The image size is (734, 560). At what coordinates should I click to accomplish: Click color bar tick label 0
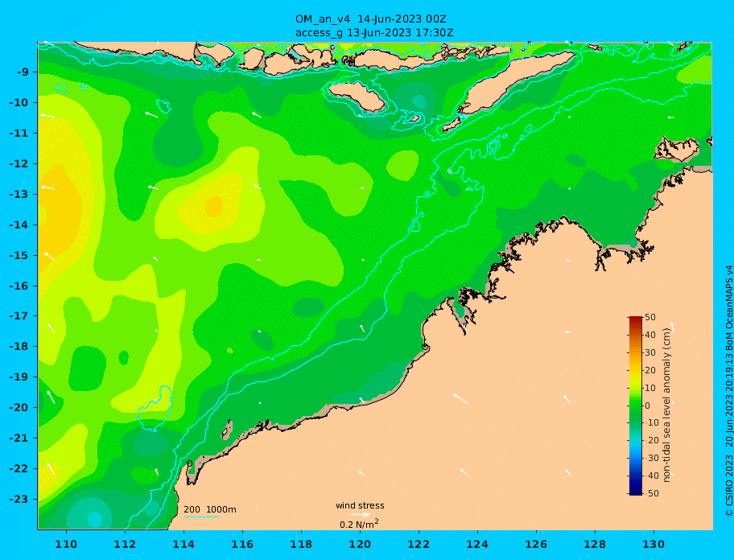coord(647,406)
